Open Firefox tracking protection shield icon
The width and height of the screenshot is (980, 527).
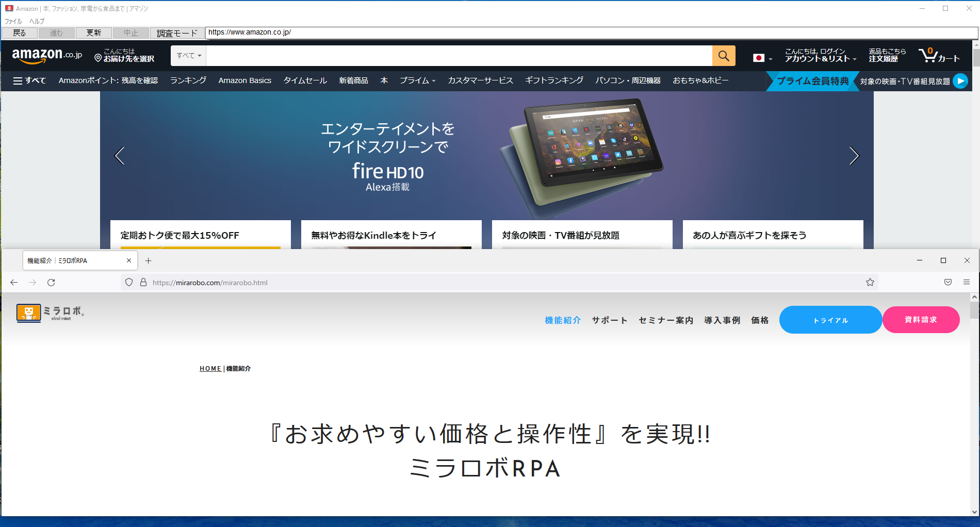pos(129,283)
